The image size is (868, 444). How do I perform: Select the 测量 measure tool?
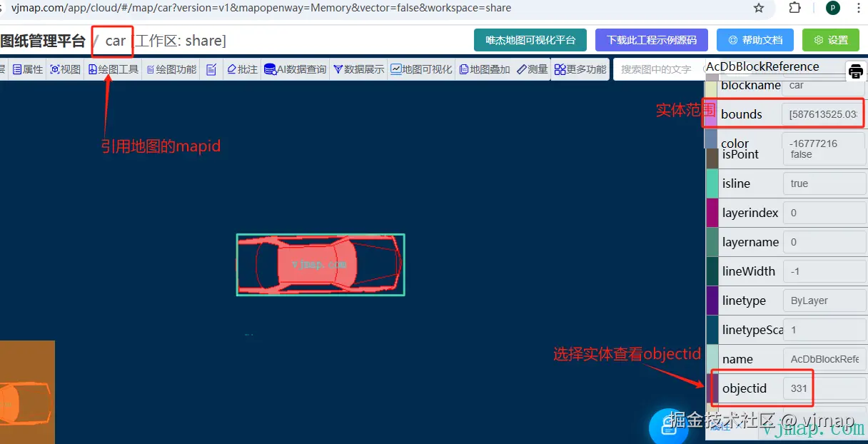(533, 69)
